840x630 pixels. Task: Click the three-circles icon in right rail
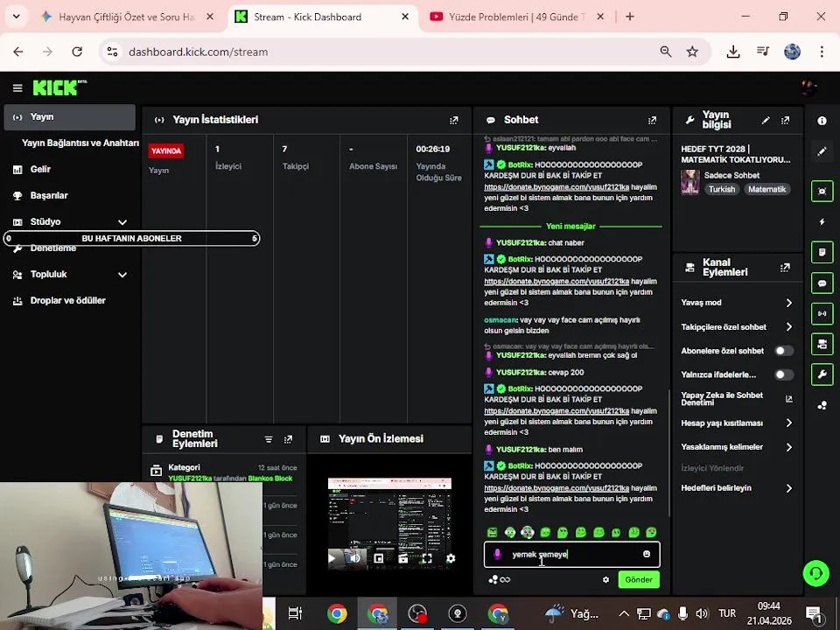pos(822,405)
